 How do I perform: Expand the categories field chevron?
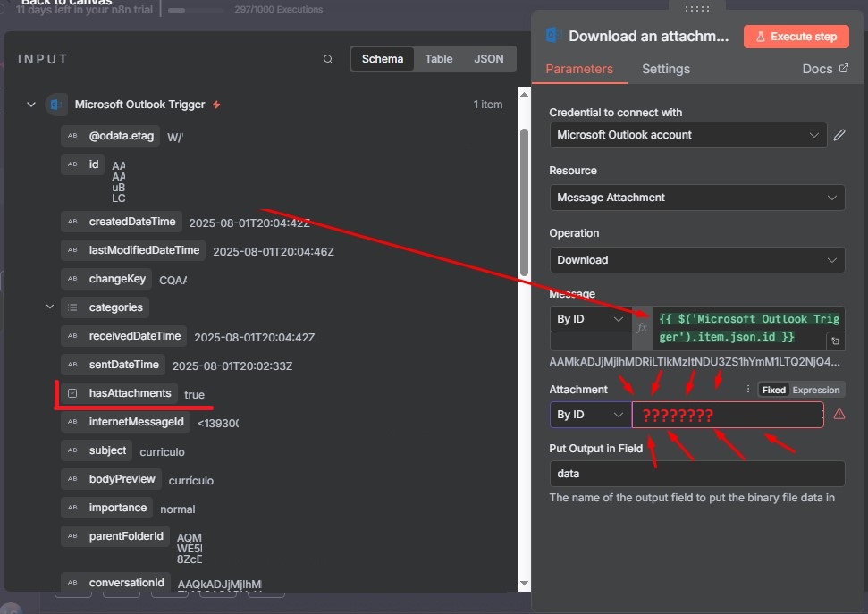(x=50, y=307)
